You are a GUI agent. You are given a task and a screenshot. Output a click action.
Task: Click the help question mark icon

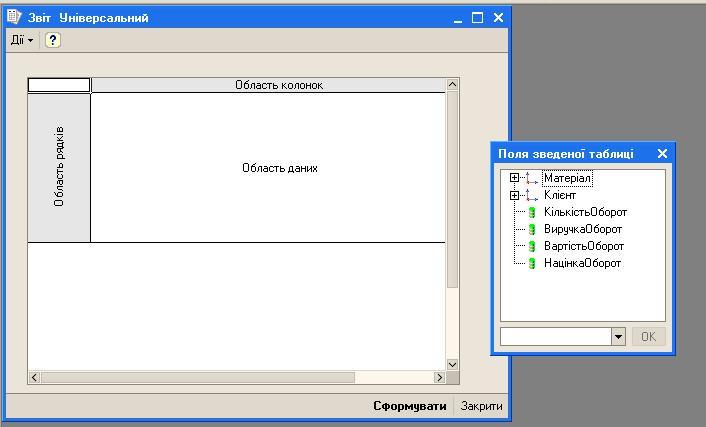(x=53, y=40)
